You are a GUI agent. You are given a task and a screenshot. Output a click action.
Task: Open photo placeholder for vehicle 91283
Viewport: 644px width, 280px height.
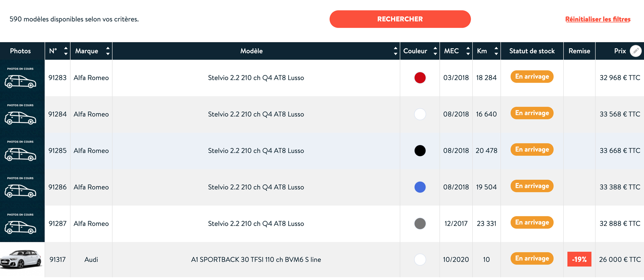coord(22,78)
